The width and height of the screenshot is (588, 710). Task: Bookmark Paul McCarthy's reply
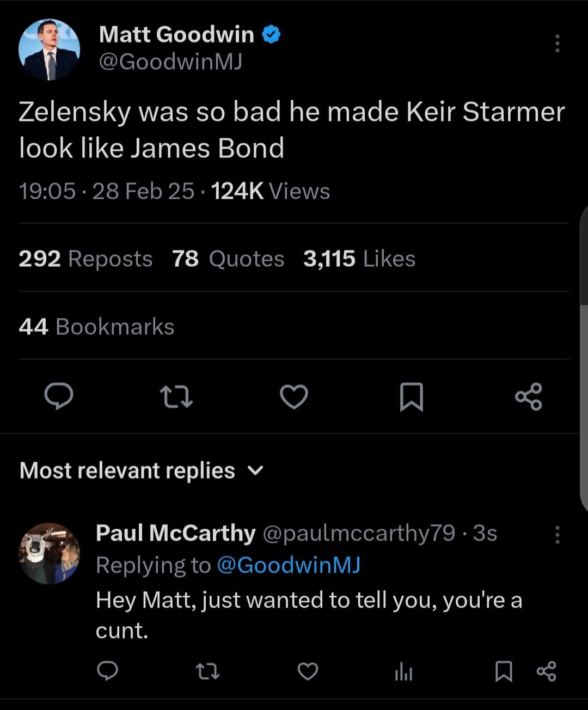pos(504,671)
